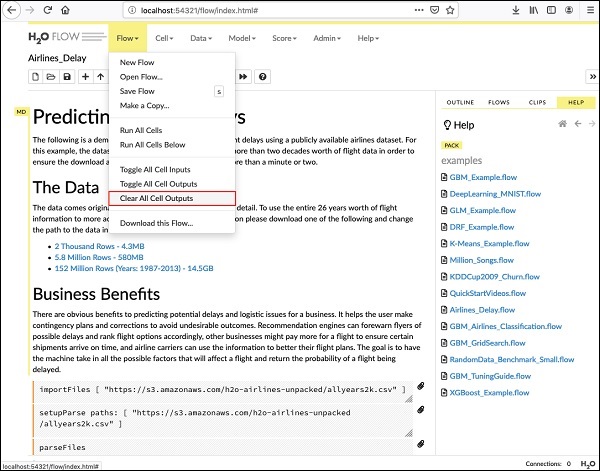Open the Cell dropdown menu
Image resolution: width=600 pixels, height=471 pixels.
164,38
